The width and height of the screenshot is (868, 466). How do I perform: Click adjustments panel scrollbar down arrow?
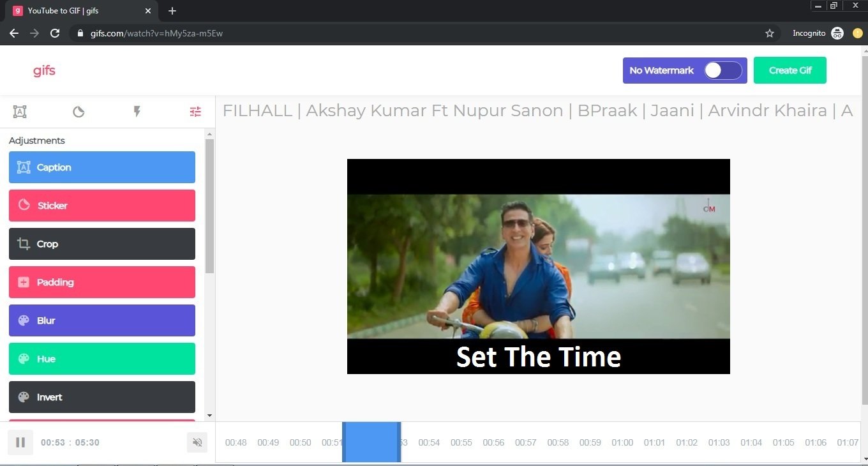[209, 416]
